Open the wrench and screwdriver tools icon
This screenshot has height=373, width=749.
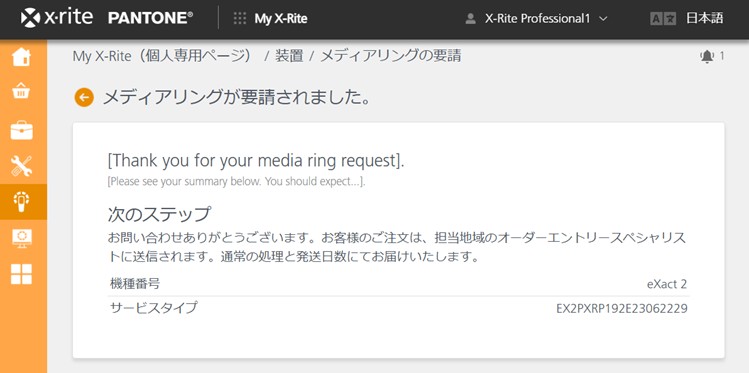click(21, 166)
